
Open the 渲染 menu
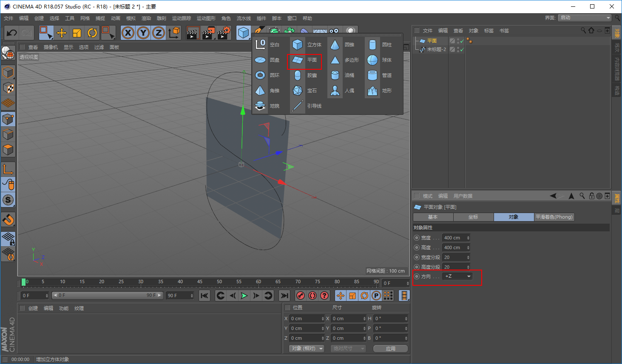[146, 18]
